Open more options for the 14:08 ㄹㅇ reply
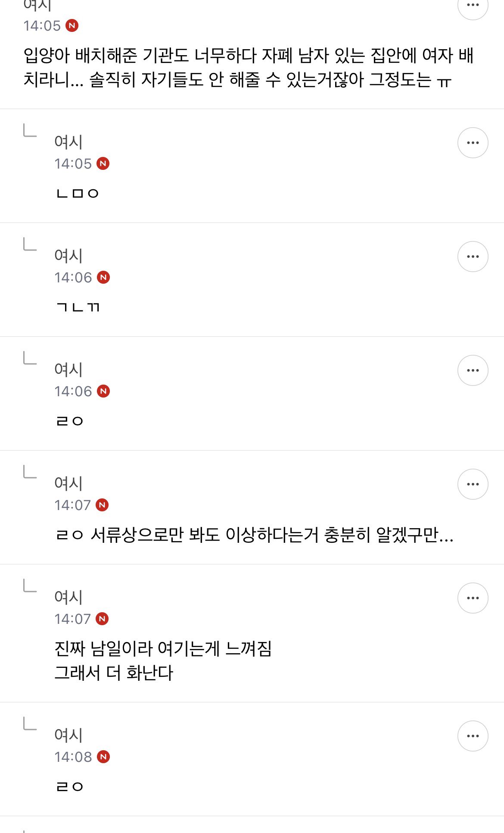This screenshot has height=833, width=504. (473, 736)
